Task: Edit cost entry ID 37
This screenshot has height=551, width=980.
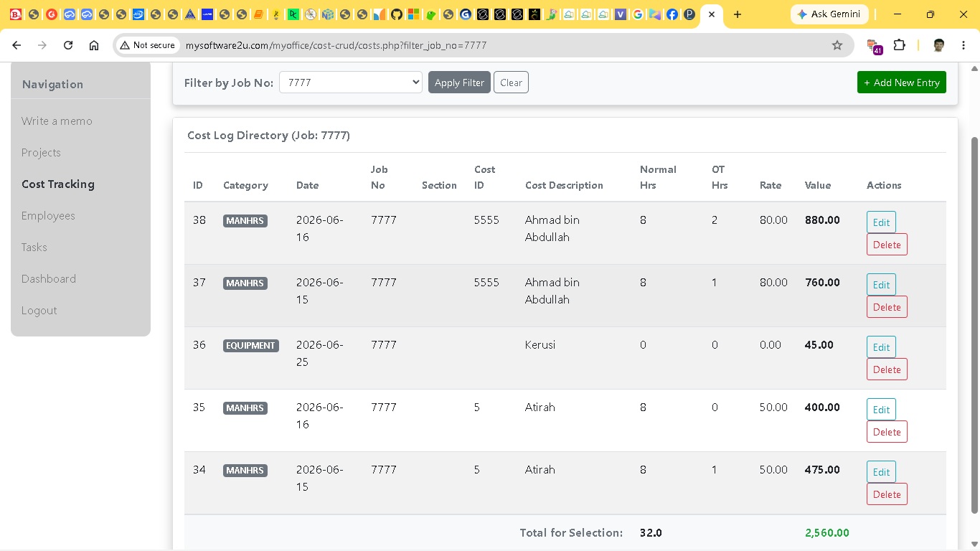Action: point(881,285)
